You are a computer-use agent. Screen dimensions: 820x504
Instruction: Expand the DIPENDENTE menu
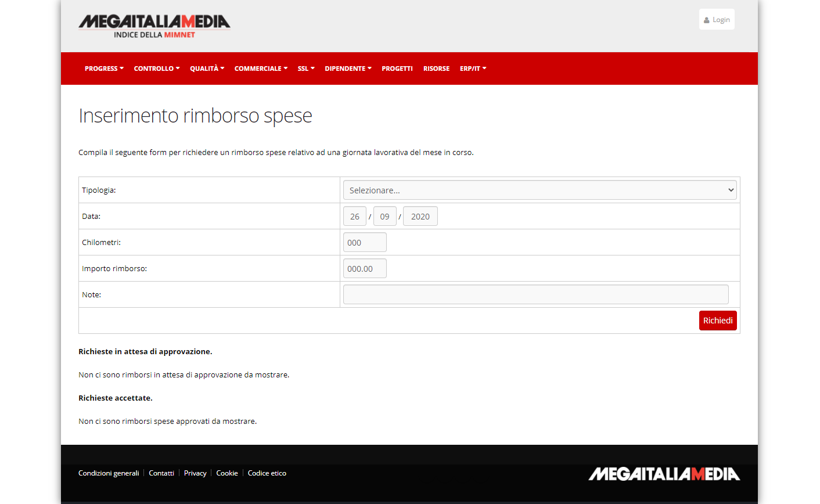coord(348,69)
